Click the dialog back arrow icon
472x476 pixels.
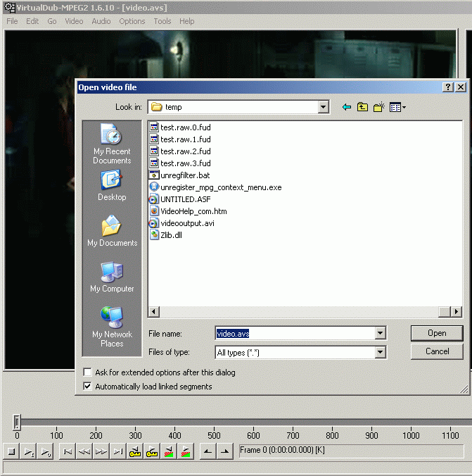point(346,107)
